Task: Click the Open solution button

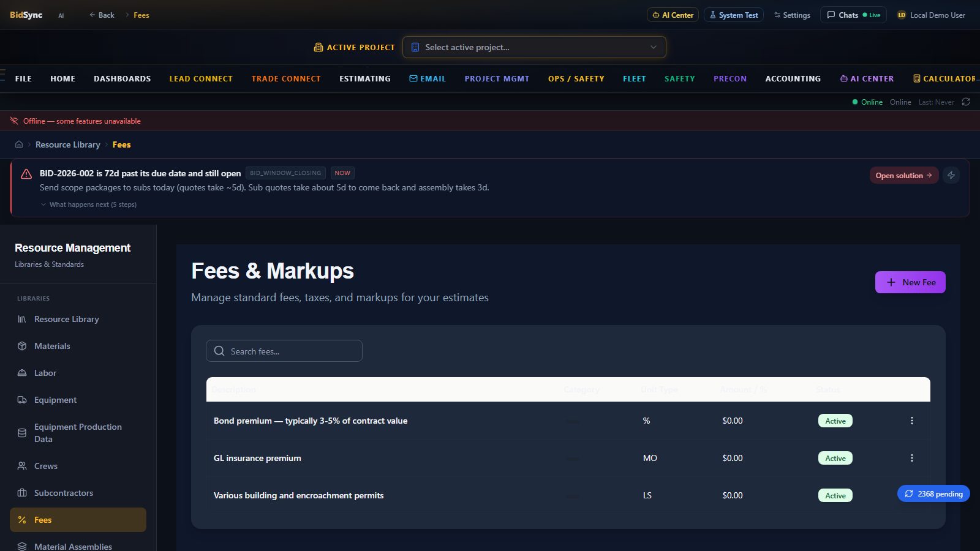Action: click(x=904, y=175)
